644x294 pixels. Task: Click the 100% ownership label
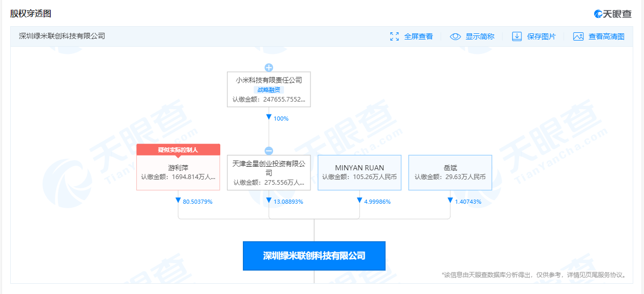281,119
